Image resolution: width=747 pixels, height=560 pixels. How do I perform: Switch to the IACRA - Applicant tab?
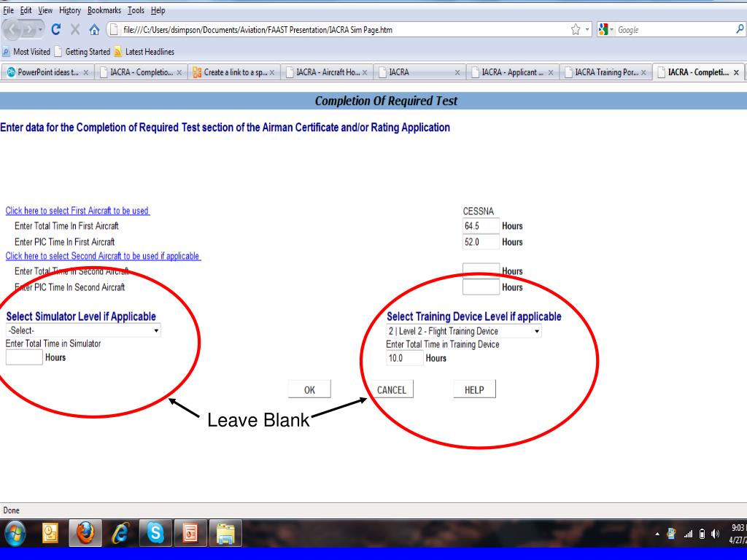tap(512, 72)
